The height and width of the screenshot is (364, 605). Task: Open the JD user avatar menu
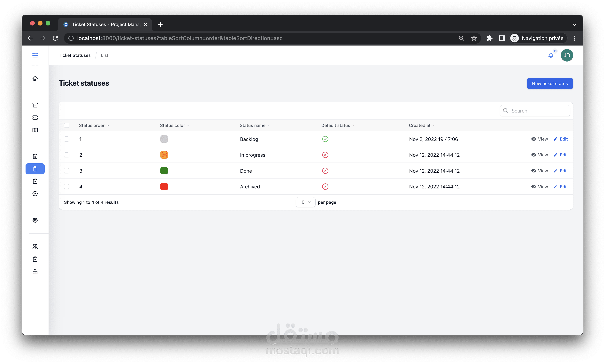click(x=567, y=55)
